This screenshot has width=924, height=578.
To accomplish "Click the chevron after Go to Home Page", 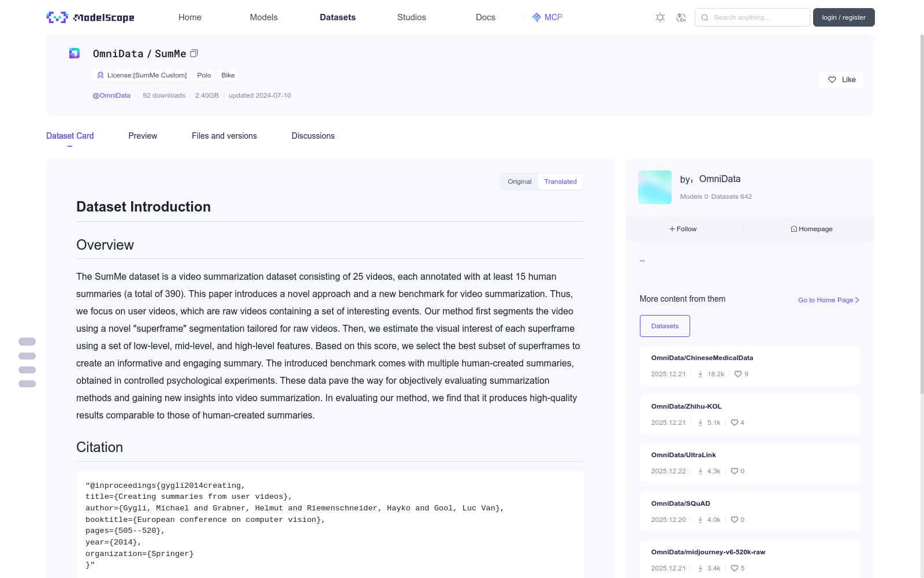I will 857,300.
